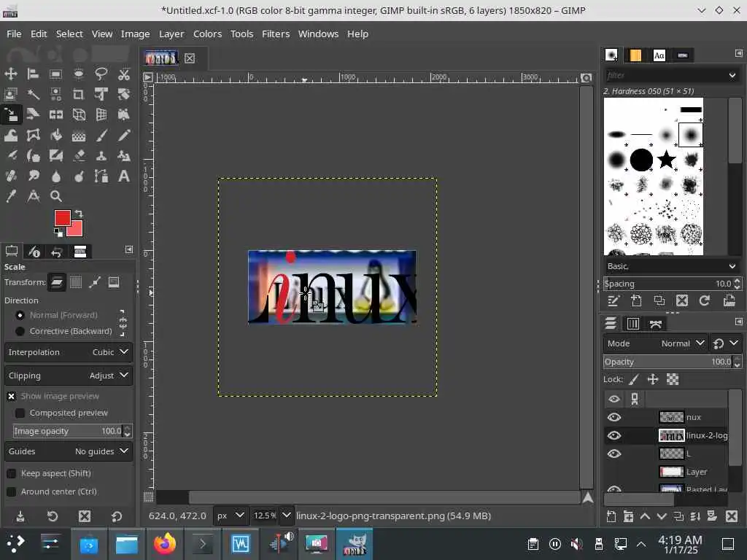This screenshot has height=560, width=747.
Task: Open Filters menu
Action: click(276, 34)
